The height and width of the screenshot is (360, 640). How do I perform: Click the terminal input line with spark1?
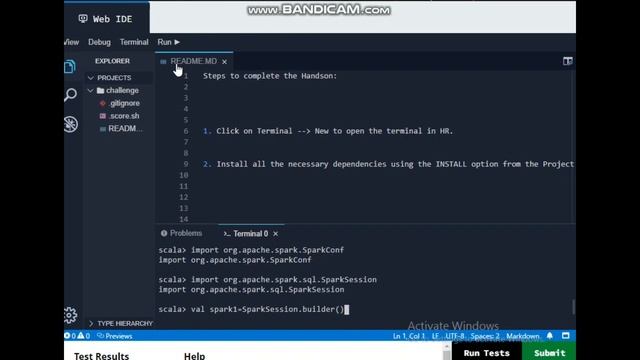(x=254, y=309)
